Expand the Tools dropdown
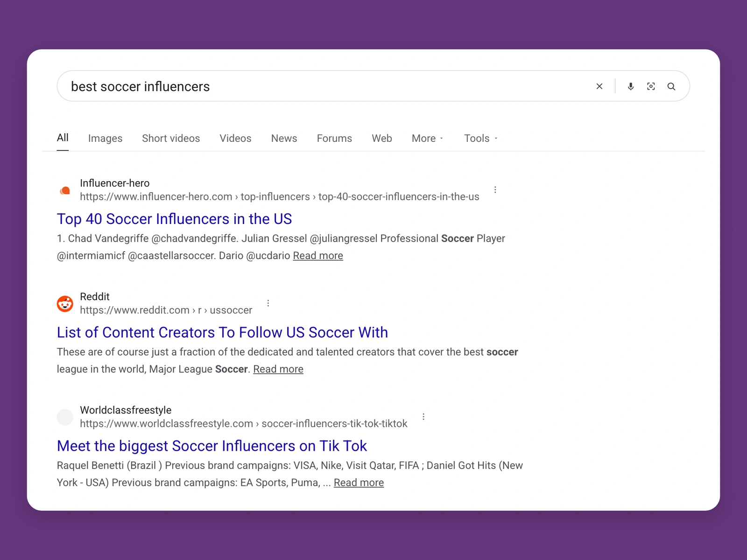Viewport: 747px width, 560px height. [481, 139]
